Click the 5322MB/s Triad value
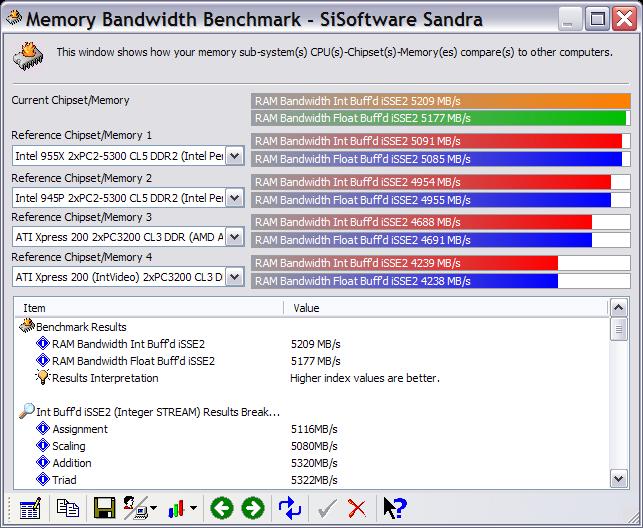The height and width of the screenshot is (528, 643). pyautogui.click(x=314, y=480)
